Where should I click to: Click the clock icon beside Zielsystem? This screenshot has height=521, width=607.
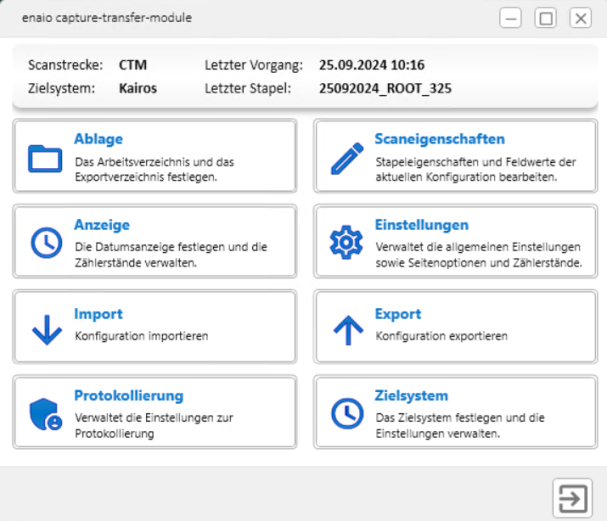click(346, 414)
